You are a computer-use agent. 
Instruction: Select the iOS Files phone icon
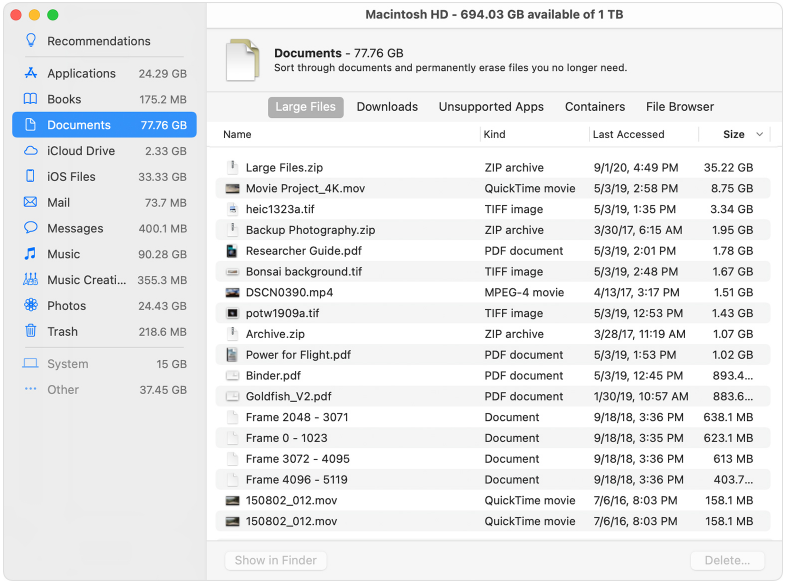(30, 177)
